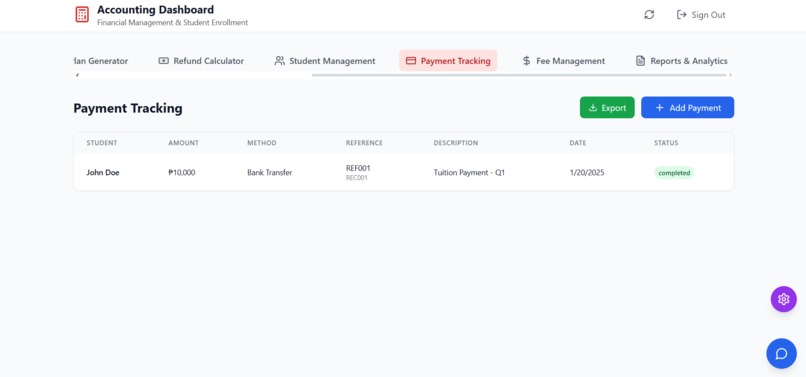This screenshot has width=806, height=377.
Task: Click the ₱10,000 amount cell
Action: tap(182, 173)
